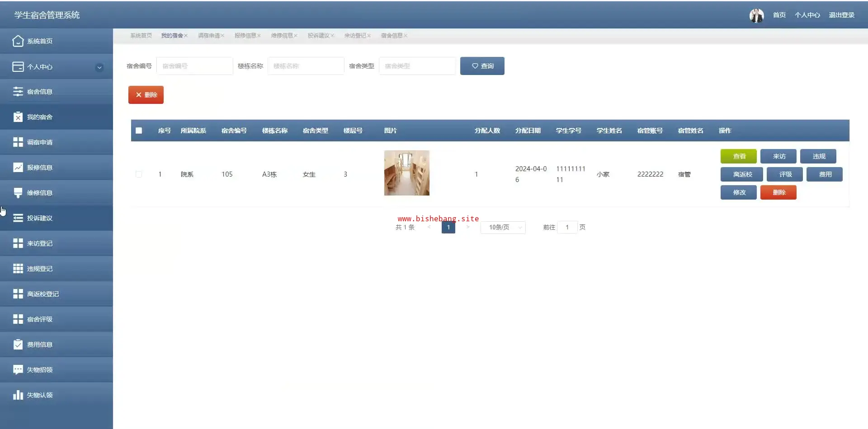
Task: Click the A3栋 cell in table
Action: tap(269, 174)
